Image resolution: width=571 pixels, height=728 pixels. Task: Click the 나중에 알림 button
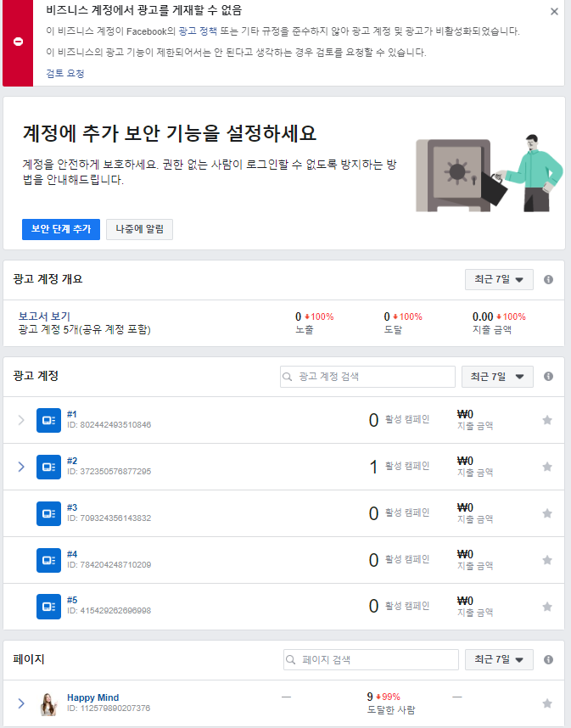[139, 229]
